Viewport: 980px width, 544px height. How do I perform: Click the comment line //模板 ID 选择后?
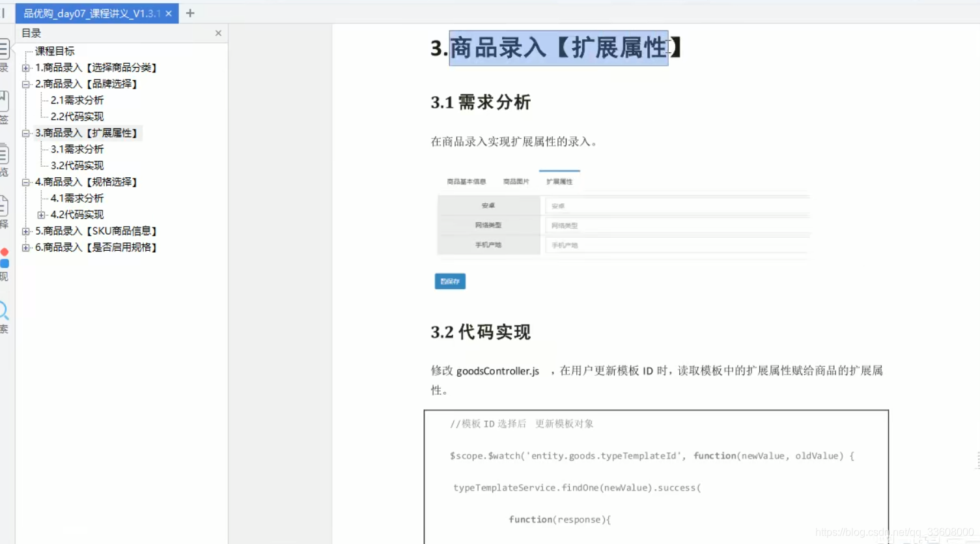point(522,424)
